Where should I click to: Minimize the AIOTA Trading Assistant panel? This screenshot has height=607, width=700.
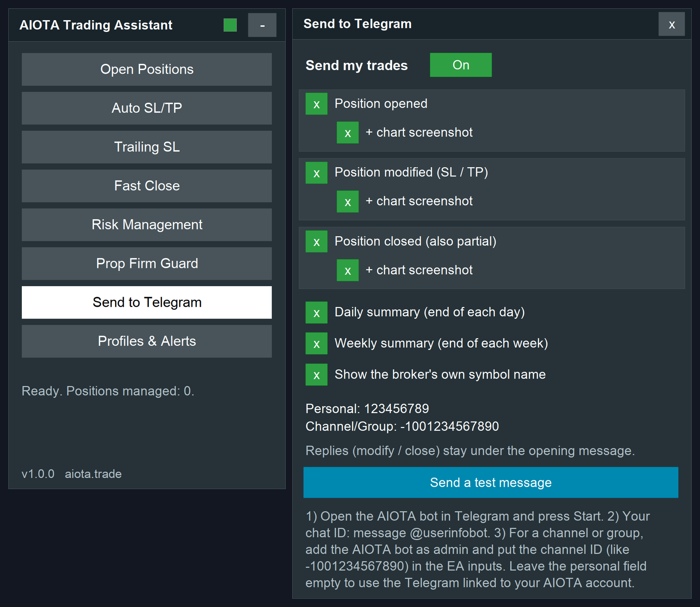pyautogui.click(x=262, y=25)
